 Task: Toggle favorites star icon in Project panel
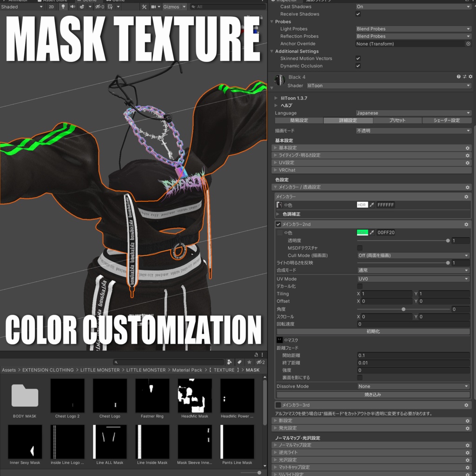249,362
